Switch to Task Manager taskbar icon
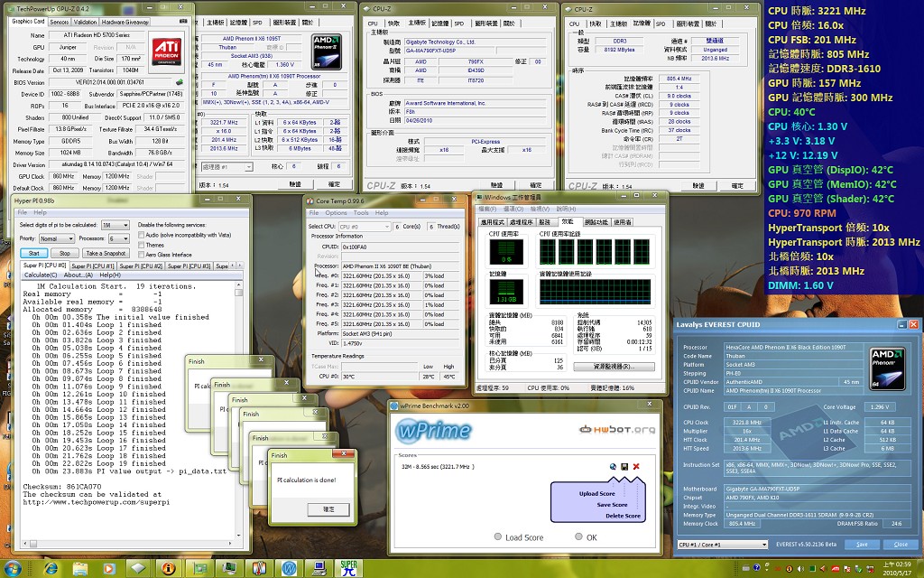The width and height of the screenshot is (924, 578). (x=230, y=568)
